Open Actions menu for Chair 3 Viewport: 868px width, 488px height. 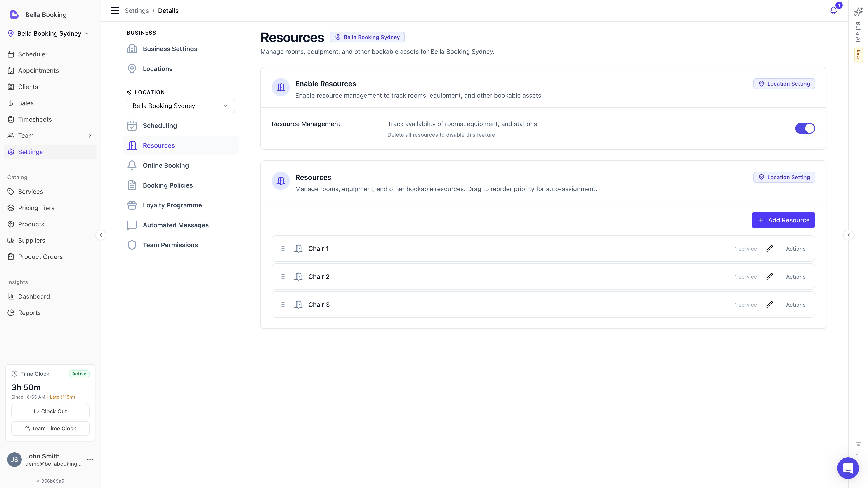point(796,305)
